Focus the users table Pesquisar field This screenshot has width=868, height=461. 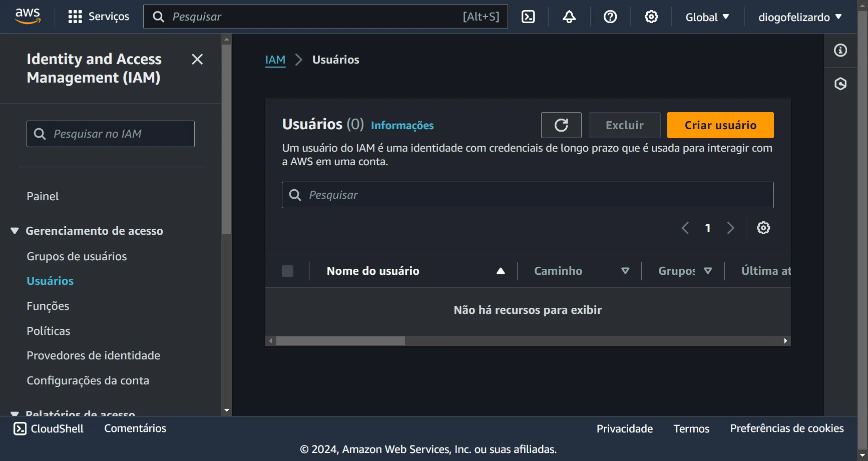[528, 195]
